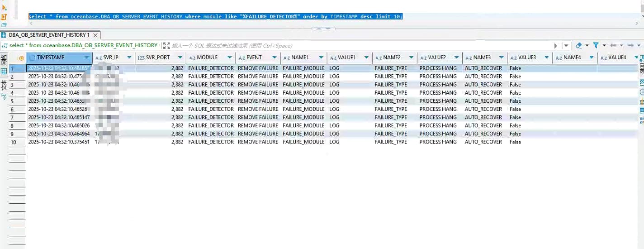Click the blue funnel filter icon
644x249 pixels.
(x=596, y=45)
